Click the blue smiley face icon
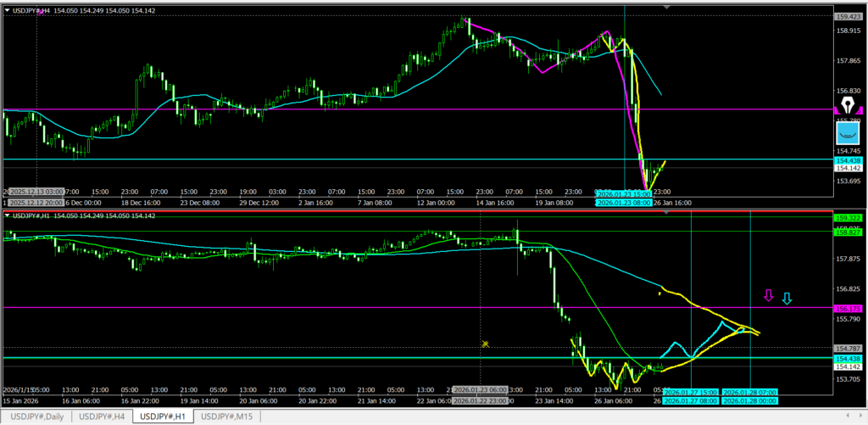 [x=848, y=132]
